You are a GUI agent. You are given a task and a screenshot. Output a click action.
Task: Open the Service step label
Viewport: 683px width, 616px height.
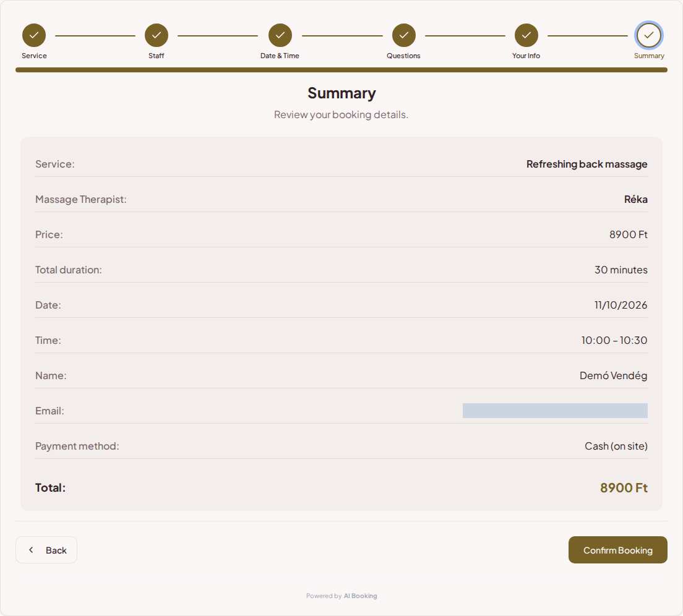tap(34, 56)
